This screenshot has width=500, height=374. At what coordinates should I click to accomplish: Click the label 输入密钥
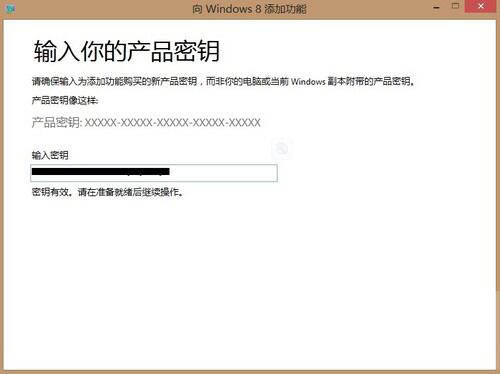(50, 155)
